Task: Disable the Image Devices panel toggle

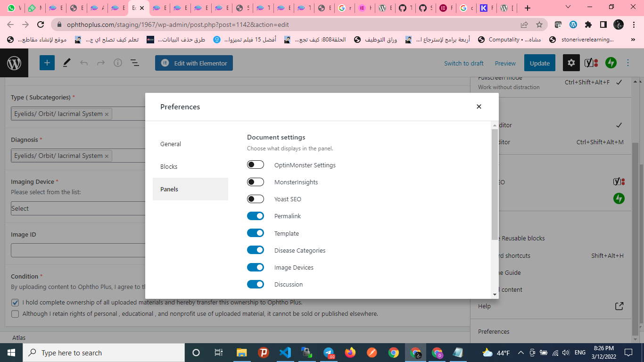Action: (256, 267)
